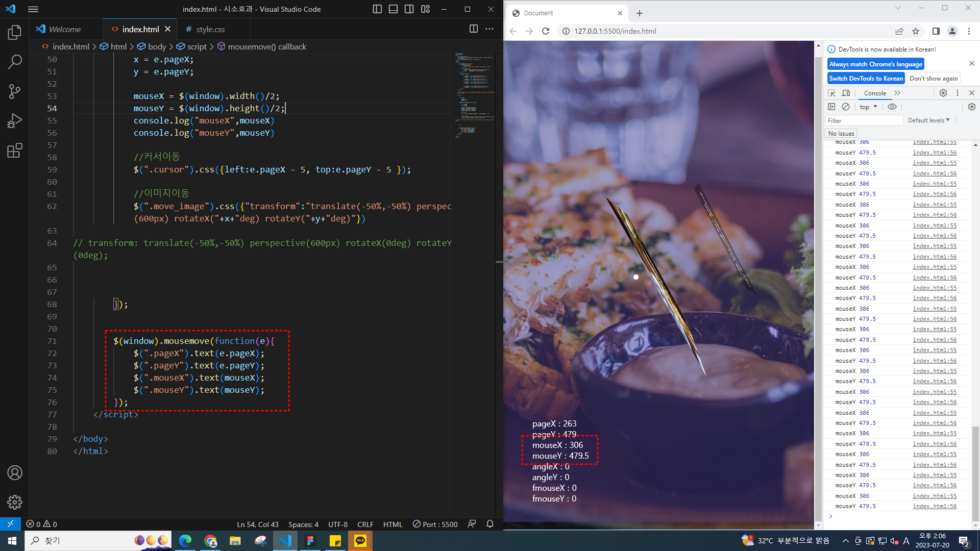The width and height of the screenshot is (980, 551).
Task: Open the Source Control view
Action: tap(14, 91)
